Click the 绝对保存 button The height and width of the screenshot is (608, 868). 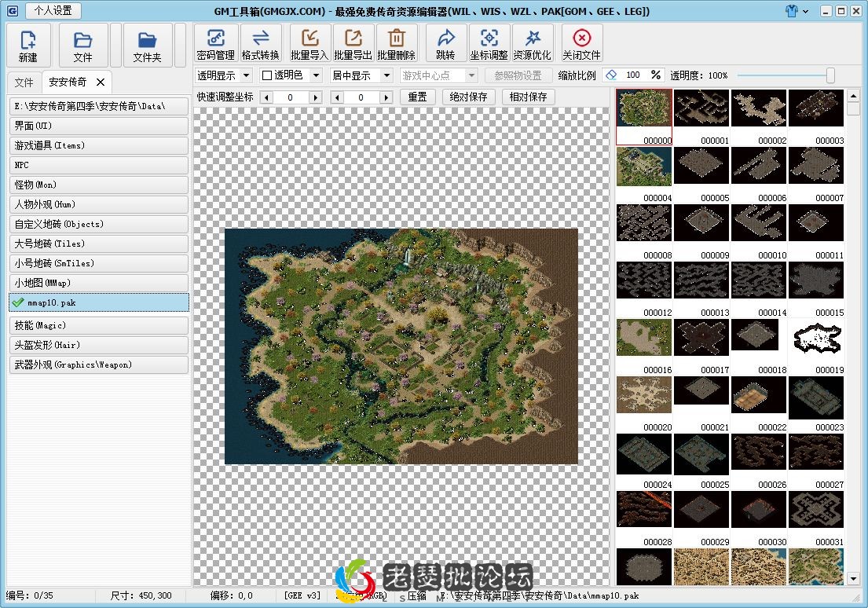point(468,97)
